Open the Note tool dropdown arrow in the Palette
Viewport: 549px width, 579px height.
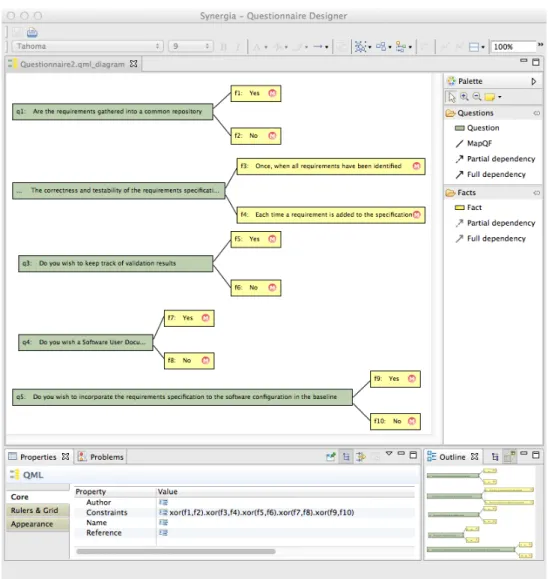(500, 97)
